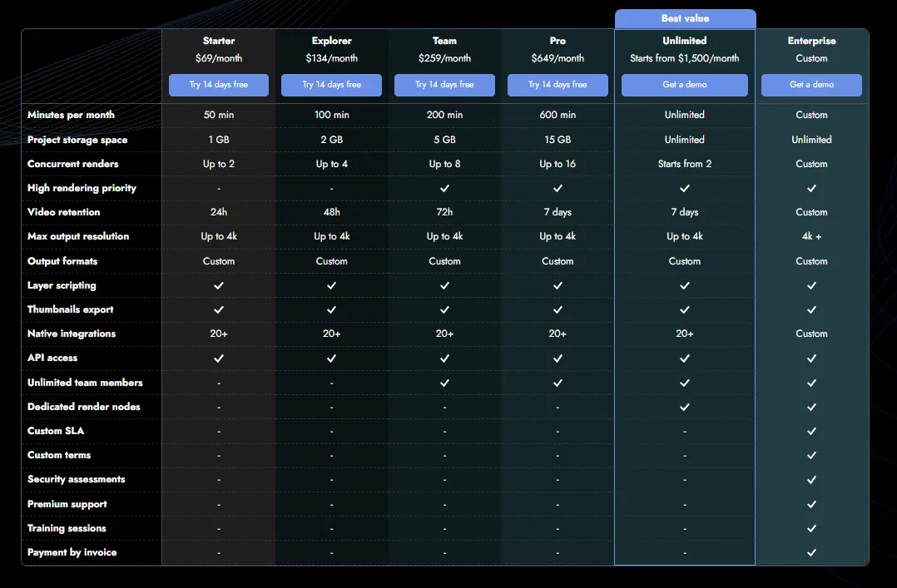Select the 'Dedicated render nodes' row label

coord(83,407)
